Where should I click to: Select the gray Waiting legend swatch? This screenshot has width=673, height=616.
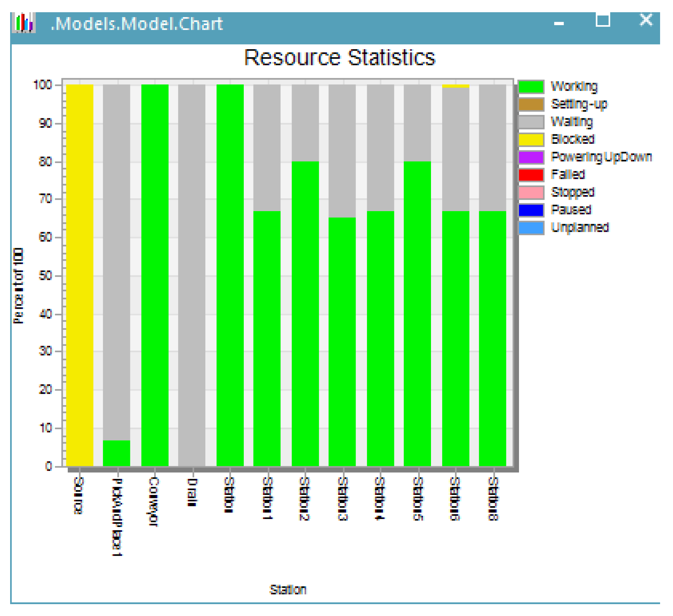coord(531,122)
